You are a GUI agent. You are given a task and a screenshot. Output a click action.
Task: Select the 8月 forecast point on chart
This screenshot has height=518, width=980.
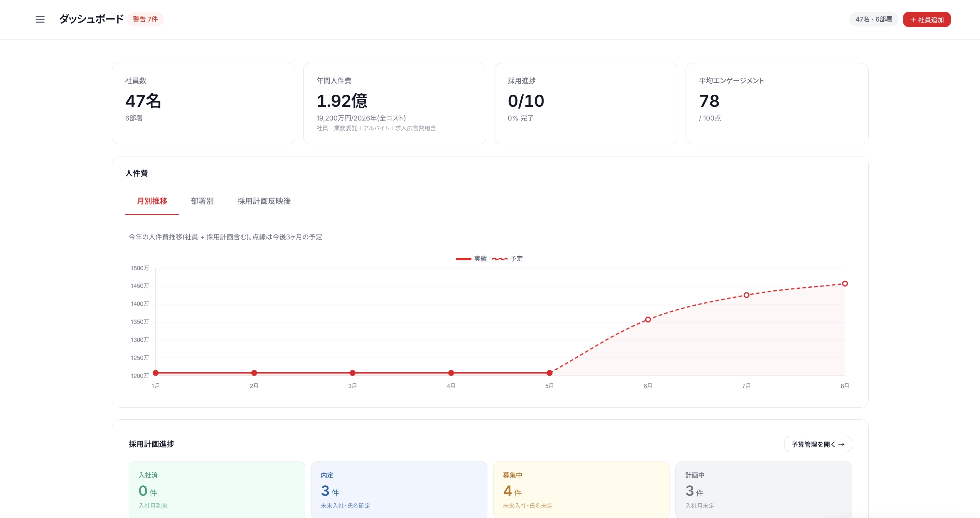(845, 283)
